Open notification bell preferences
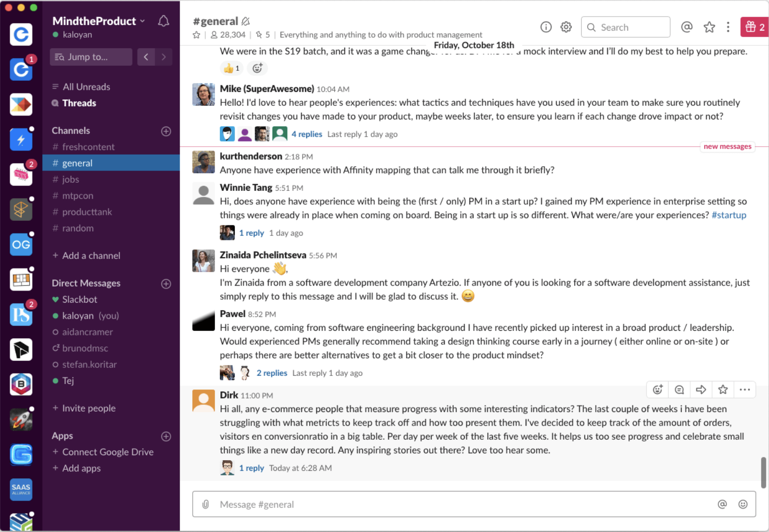This screenshot has width=769, height=532. tap(163, 21)
